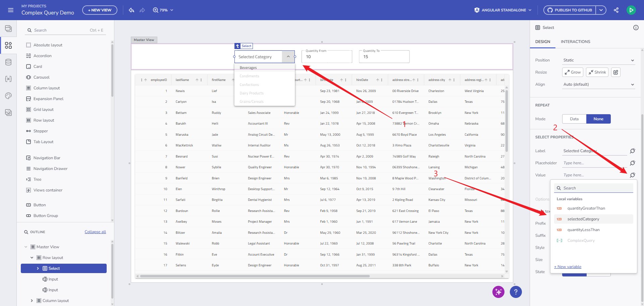Open the zoom level 79% dropdown
This screenshot has width=644, height=306.
tap(163, 10)
